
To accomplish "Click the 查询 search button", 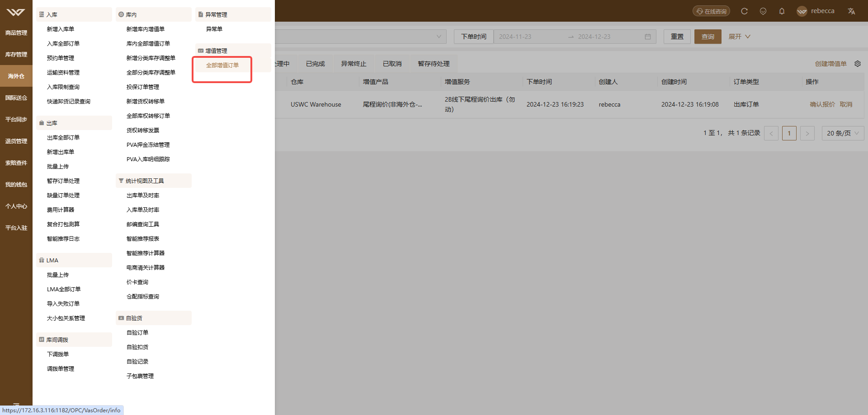I will [708, 37].
